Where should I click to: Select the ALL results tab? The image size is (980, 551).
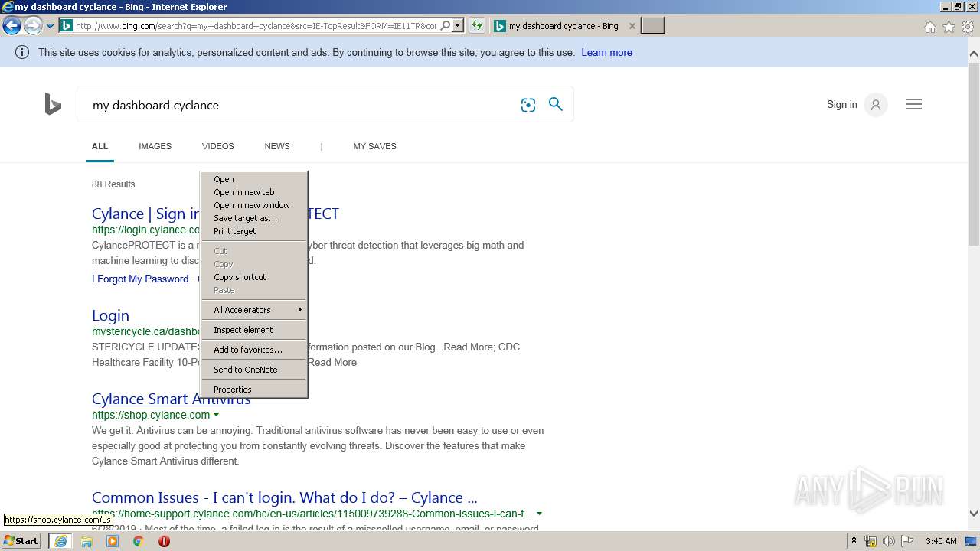(x=100, y=146)
